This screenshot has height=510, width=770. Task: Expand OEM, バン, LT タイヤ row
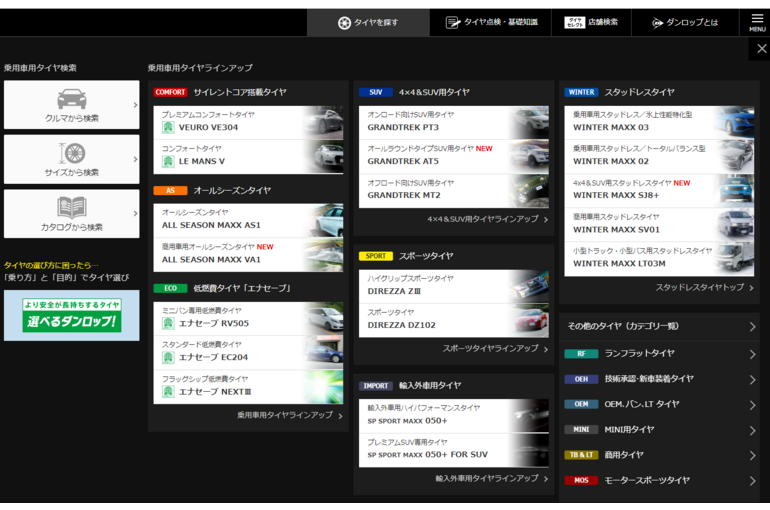[x=659, y=404]
